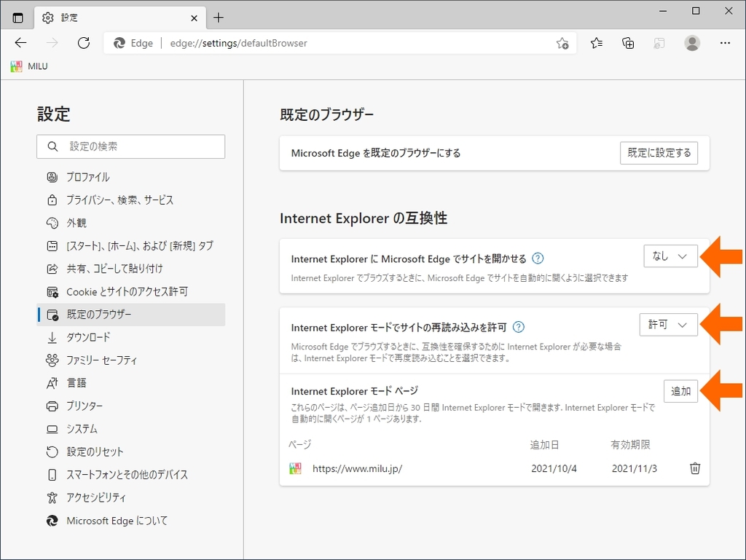The height and width of the screenshot is (560, 746).
Task: Open [スタート]、[ホーム]、および [新規] タブ section
Action: click(x=131, y=245)
